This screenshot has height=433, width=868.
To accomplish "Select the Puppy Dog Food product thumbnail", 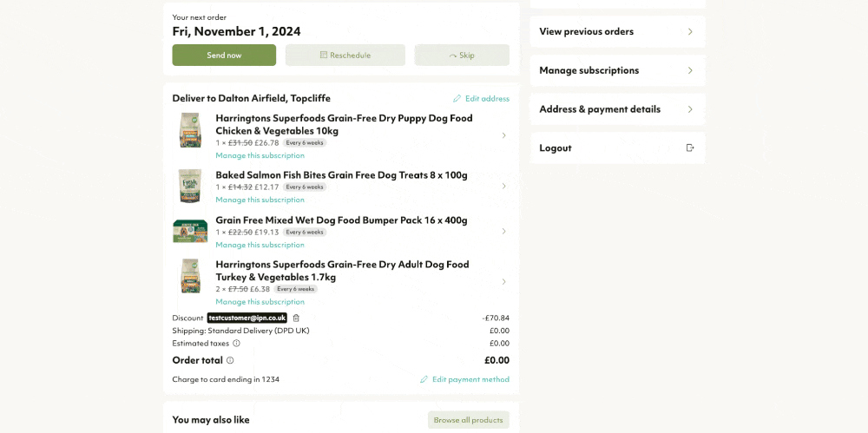I will point(190,131).
